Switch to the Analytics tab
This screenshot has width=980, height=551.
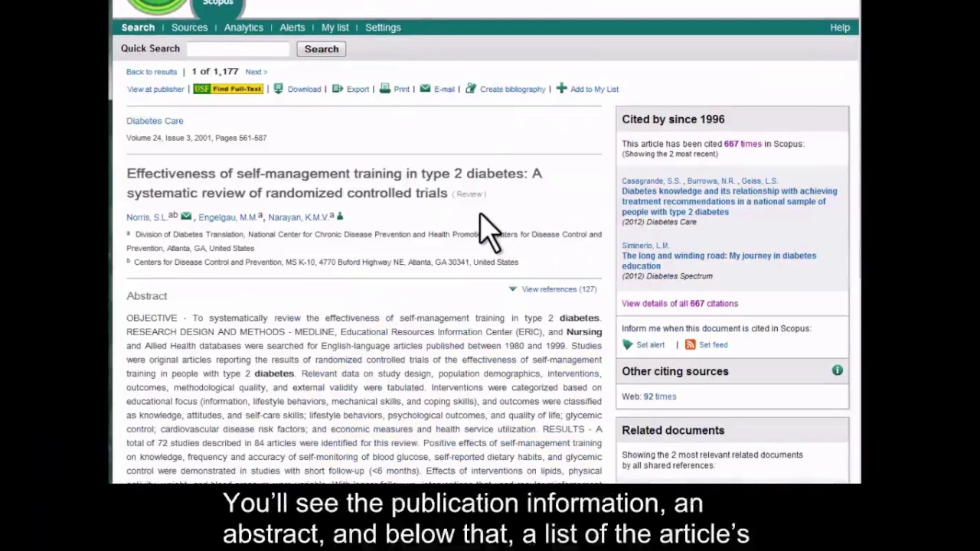pos(243,28)
